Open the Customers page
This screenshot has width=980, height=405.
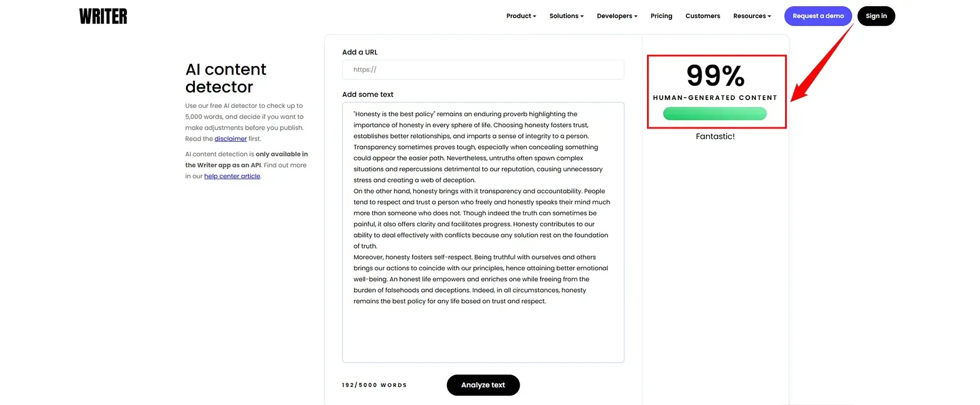point(702,16)
